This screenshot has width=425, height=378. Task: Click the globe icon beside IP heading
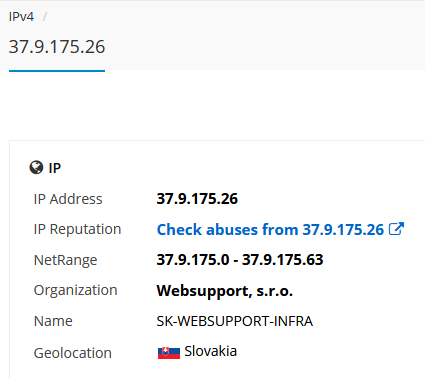pos(36,167)
